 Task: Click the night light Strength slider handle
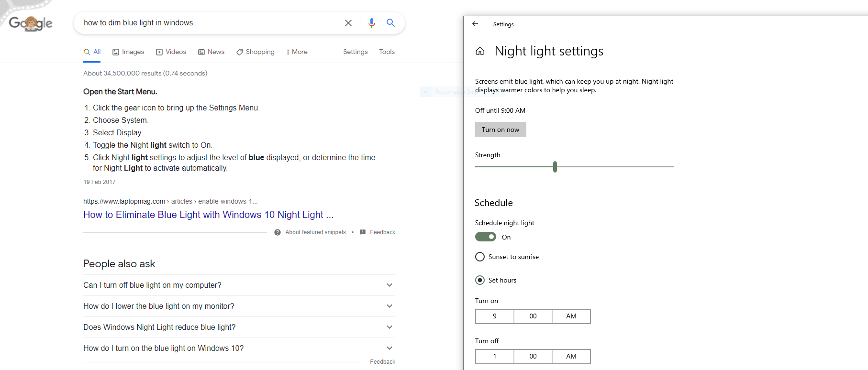(555, 167)
